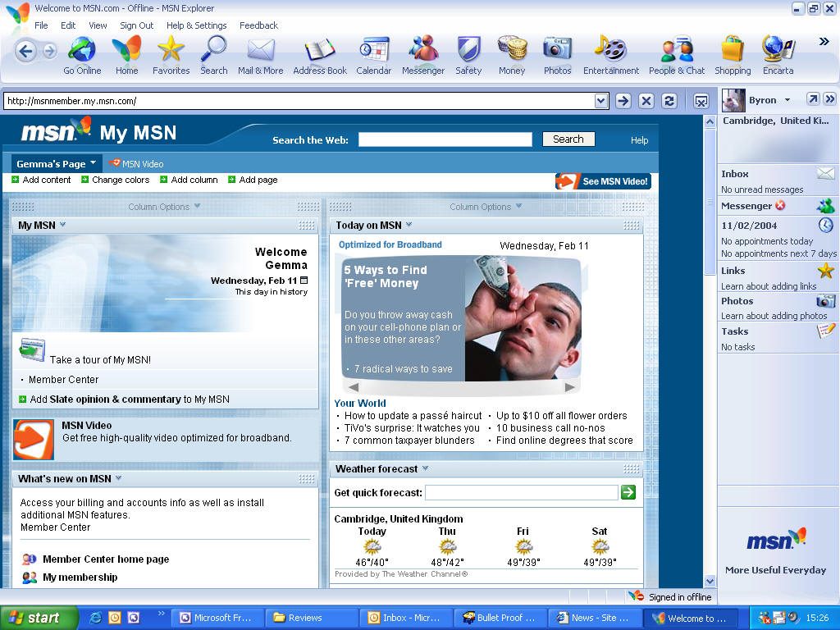The width and height of the screenshot is (840, 630).
Task: Expand right Column Options dropdown
Action: [x=518, y=206]
